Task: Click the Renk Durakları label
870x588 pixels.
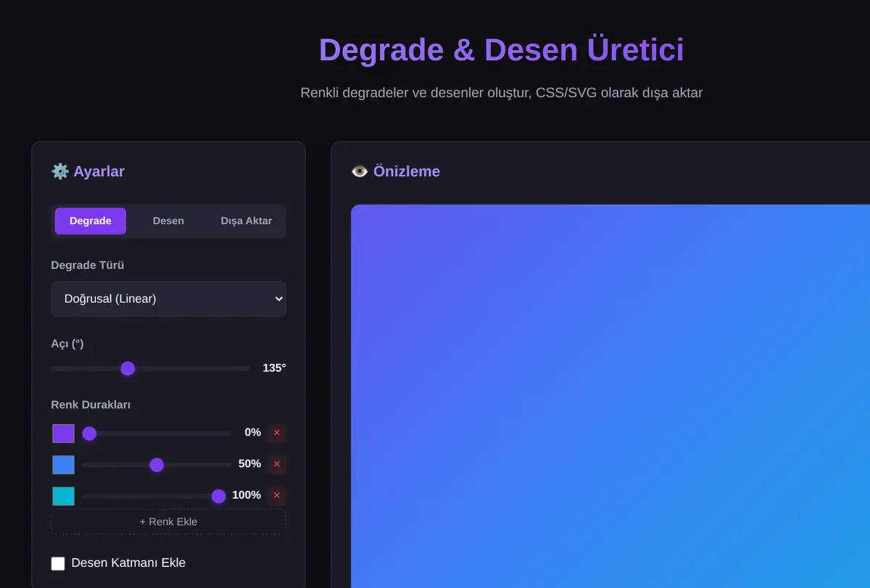Action: pyautogui.click(x=91, y=405)
